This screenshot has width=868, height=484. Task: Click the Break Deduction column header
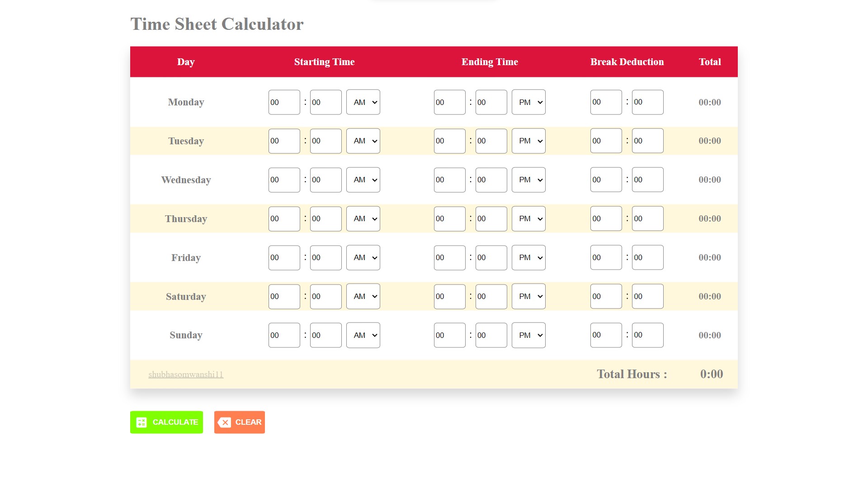(x=627, y=62)
